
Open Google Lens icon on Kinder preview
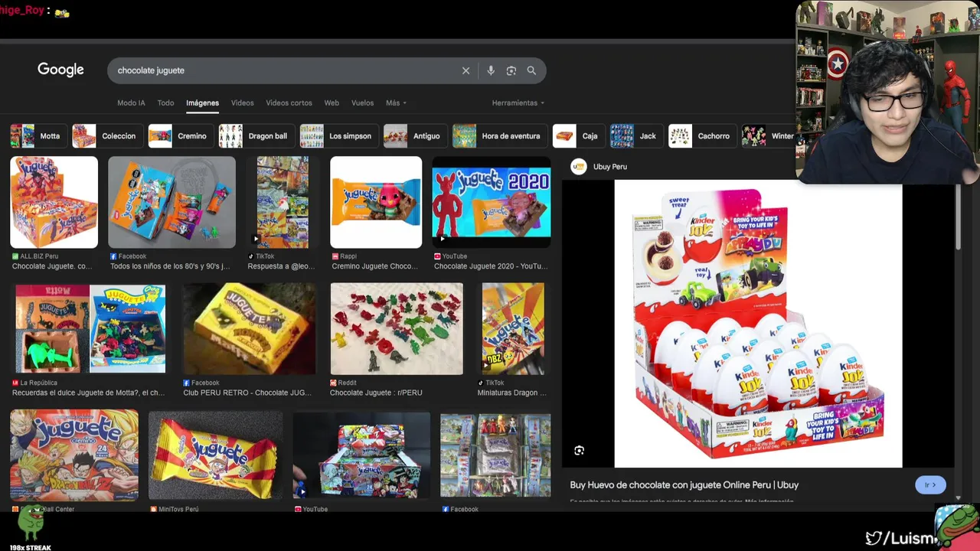point(579,451)
